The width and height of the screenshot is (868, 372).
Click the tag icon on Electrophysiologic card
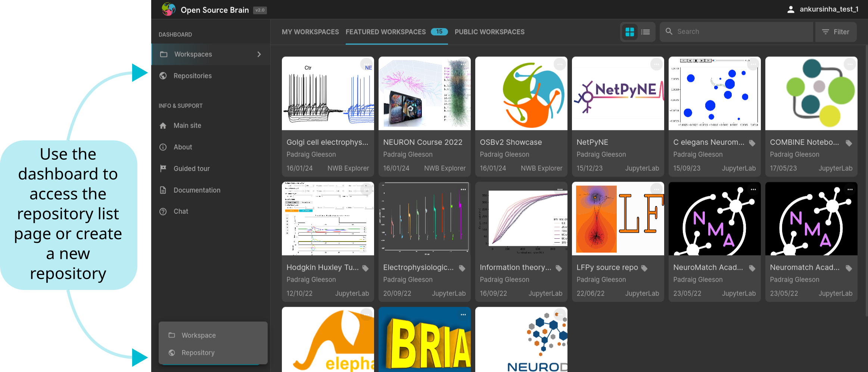point(462,268)
